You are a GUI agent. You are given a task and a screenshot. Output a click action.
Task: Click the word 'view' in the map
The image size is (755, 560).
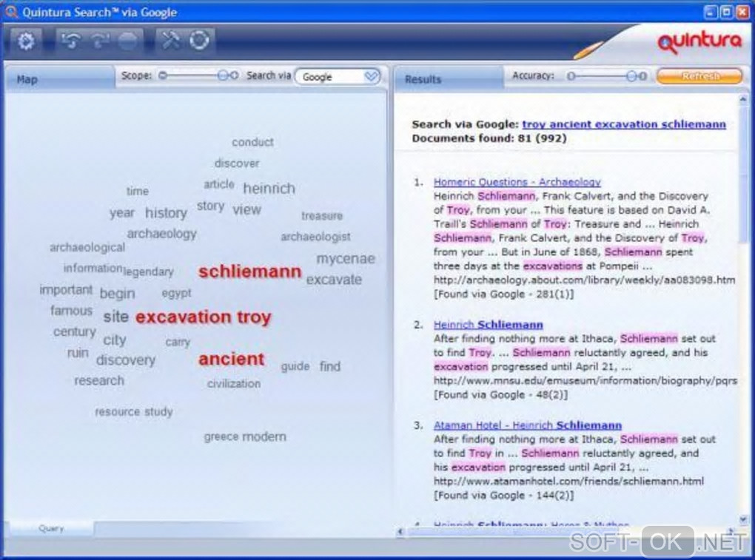click(246, 210)
